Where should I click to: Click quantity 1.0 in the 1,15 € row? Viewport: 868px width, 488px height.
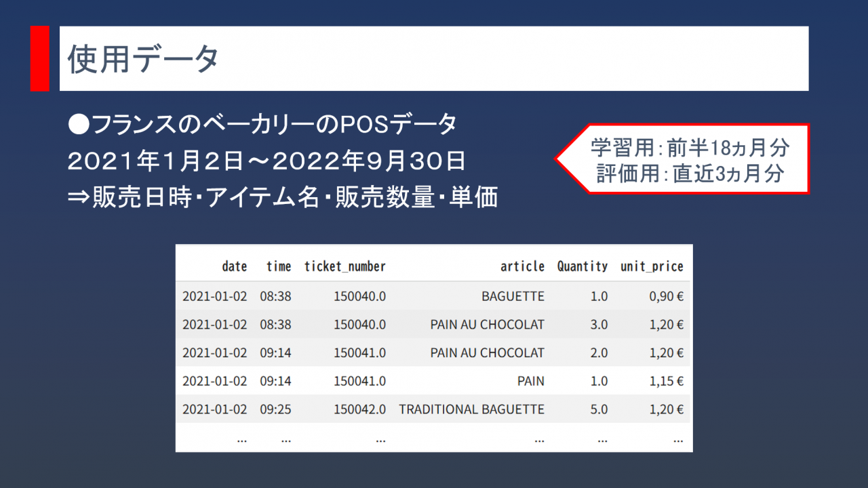click(x=599, y=381)
